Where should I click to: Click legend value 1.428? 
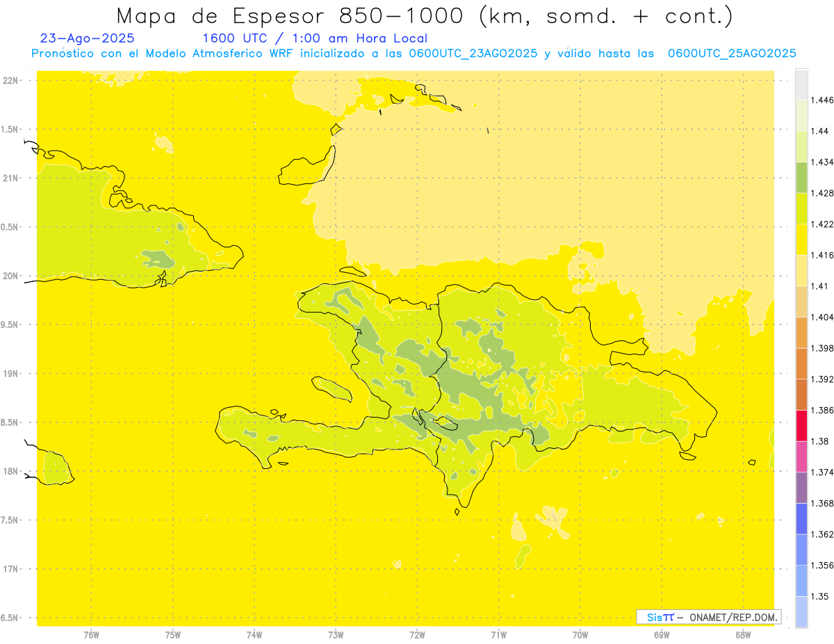(822, 193)
